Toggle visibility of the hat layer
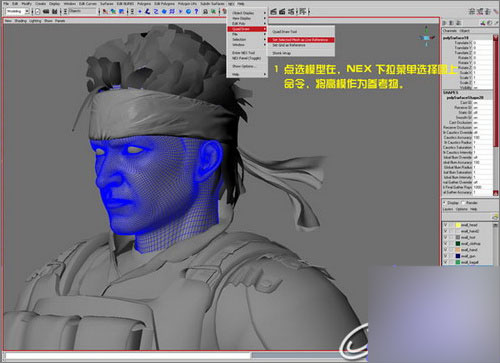The height and width of the screenshot is (363, 500). point(445,237)
